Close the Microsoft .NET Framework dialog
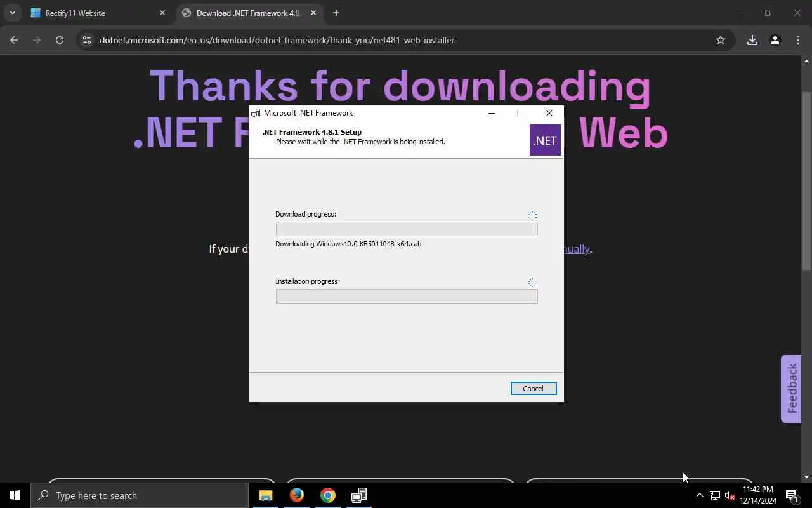The height and width of the screenshot is (508, 812). point(549,113)
